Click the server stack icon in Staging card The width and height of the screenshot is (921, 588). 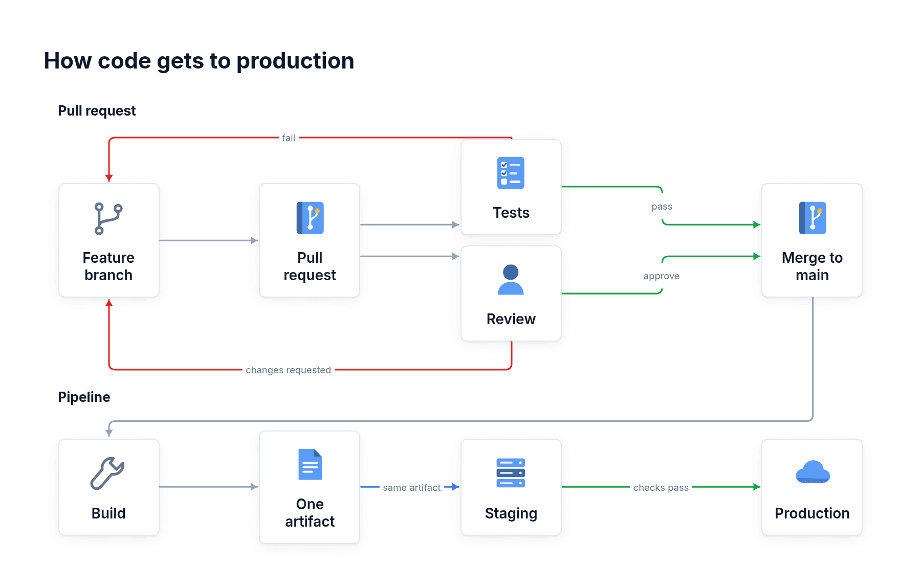click(511, 473)
